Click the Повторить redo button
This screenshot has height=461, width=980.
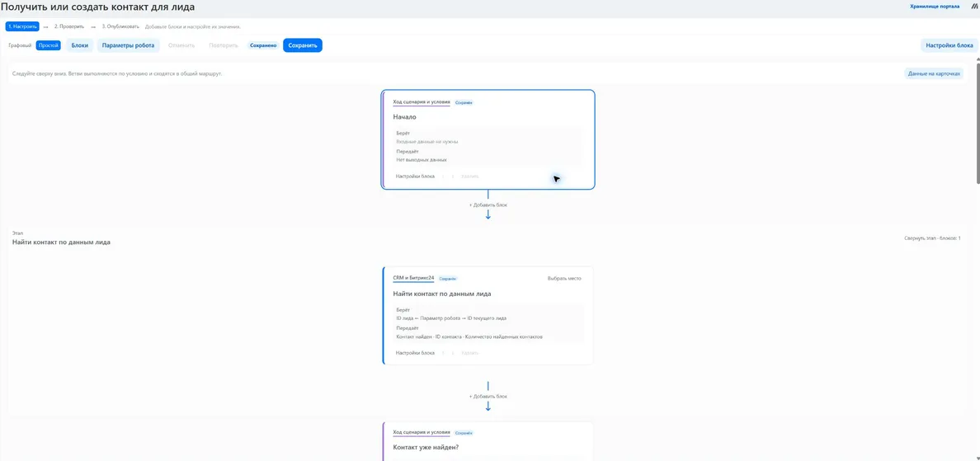pos(224,45)
